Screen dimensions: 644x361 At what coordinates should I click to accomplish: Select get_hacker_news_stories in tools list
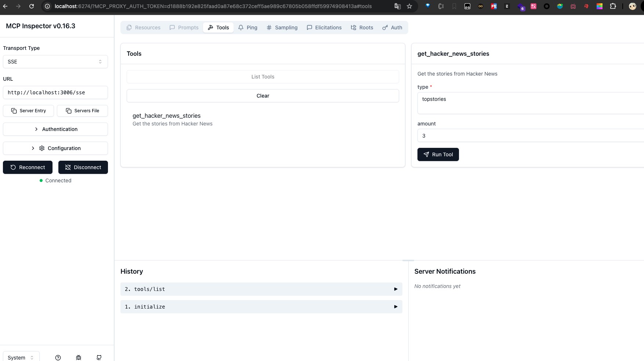coord(263,120)
